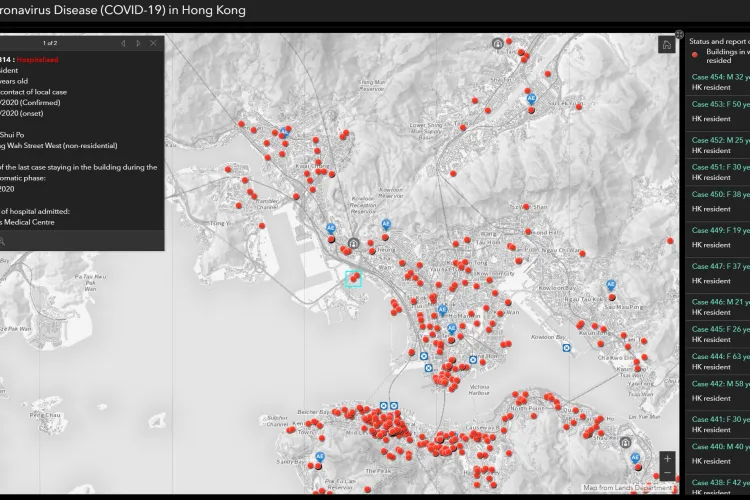Click the AE hospital marker near Kowloon Bay
Image resolution: width=750 pixels, height=500 pixels.
pos(611,286)
